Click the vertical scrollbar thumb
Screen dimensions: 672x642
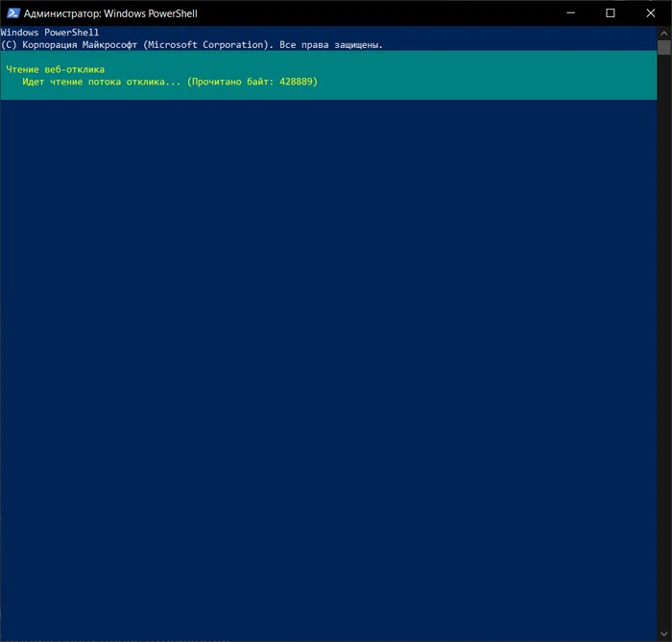[663, 46]
